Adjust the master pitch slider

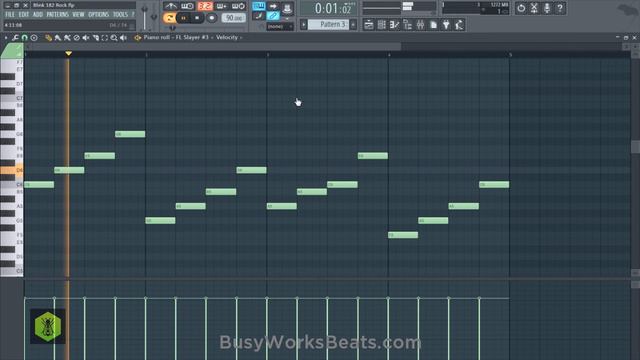tap(154, 16)
